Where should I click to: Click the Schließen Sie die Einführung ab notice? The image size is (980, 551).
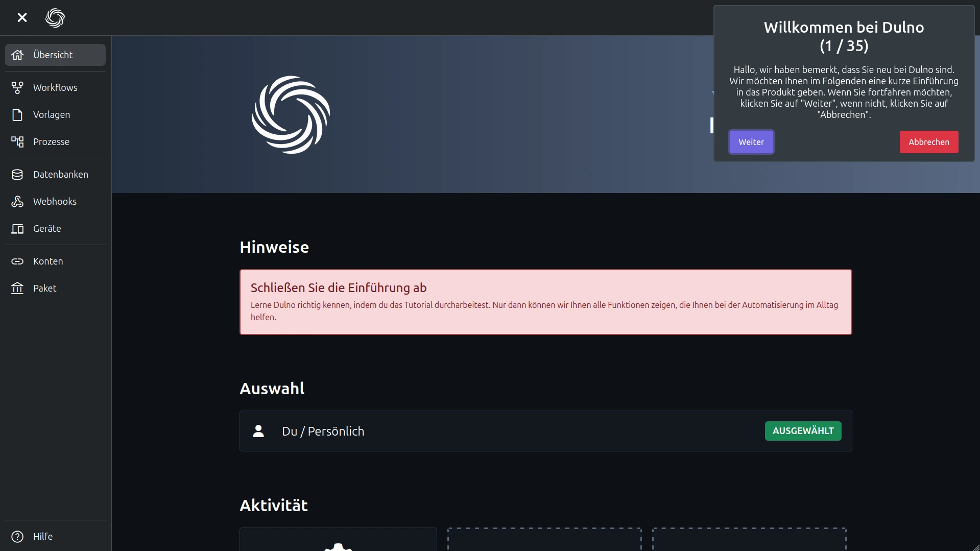545,302
